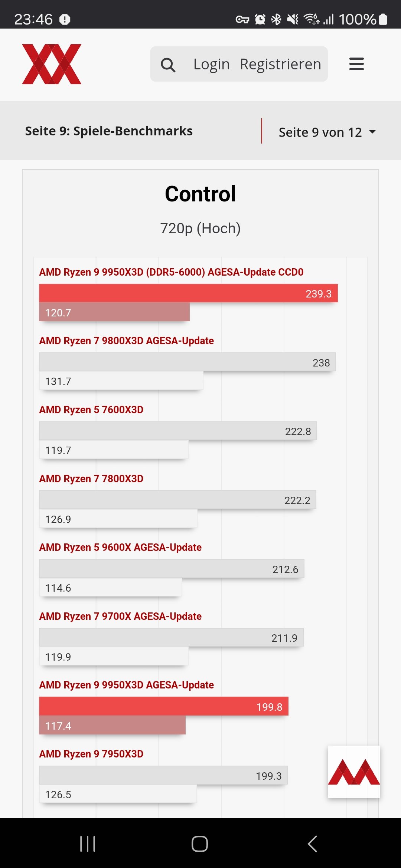This screenshot has width=401, height=868.
Task: Tap the 199.8 red bar for 9950X3D AGESA-Update
Action: click(x=164, y=706)
